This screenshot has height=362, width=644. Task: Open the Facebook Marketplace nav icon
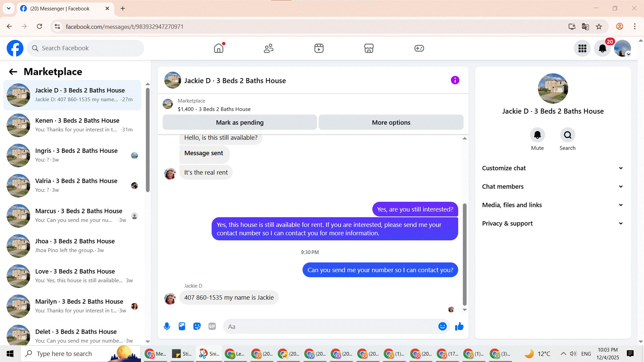(369, 48)
